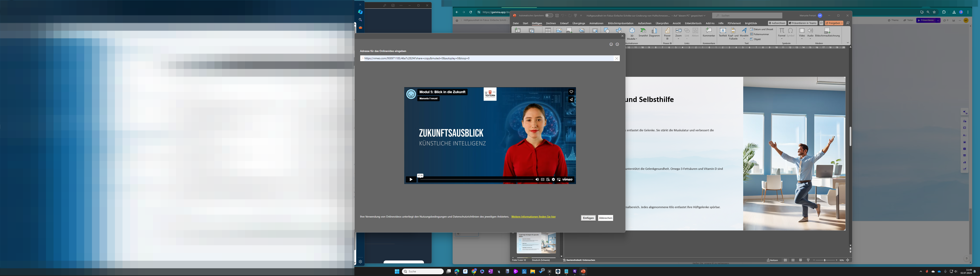Toggle Vimeo captions icon
Image resolution: width=980 pixels, height=276 pixels.
pyautogui.click(x=542, y=179)
